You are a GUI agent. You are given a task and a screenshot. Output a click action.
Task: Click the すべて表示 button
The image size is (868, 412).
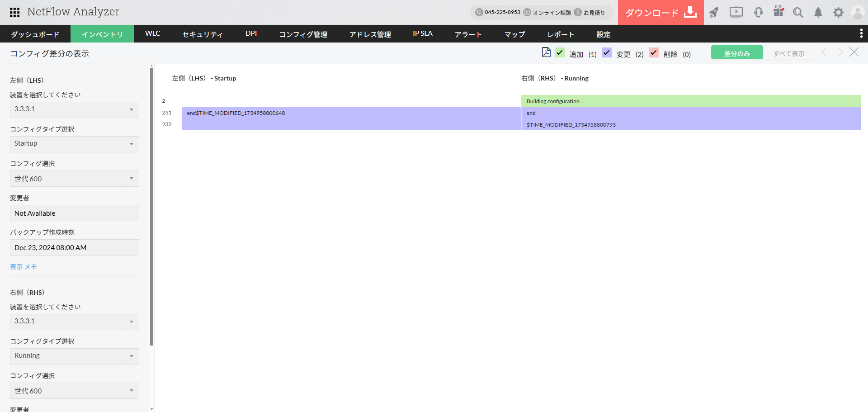point(789,52)
